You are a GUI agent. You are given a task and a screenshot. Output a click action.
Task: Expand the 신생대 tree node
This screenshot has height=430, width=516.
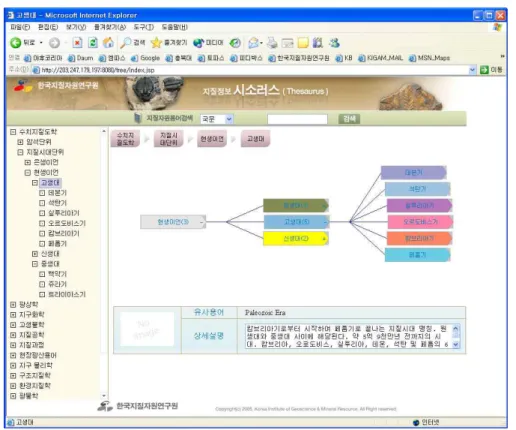(x=35, y=254)
